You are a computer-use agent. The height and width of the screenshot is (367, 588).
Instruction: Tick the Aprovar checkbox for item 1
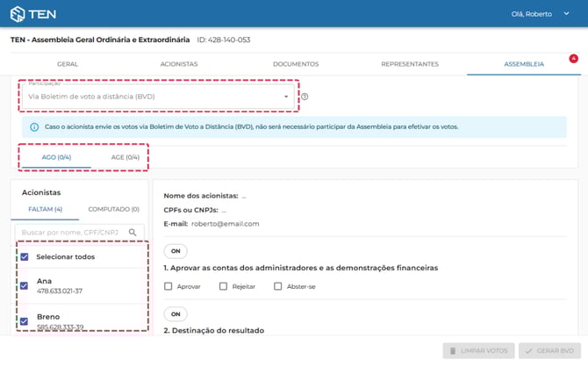click(x=169, y=286)
